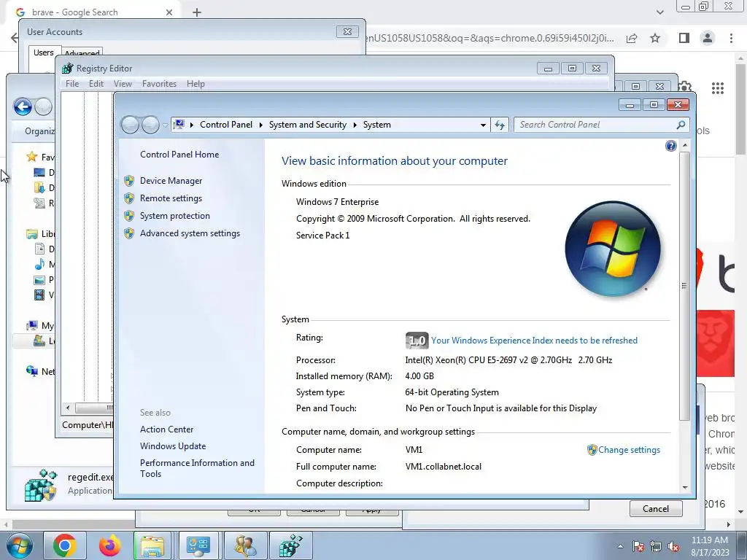Open Device Manager link
The height and width of the screenshot is (560, 747).
[171, 181]
